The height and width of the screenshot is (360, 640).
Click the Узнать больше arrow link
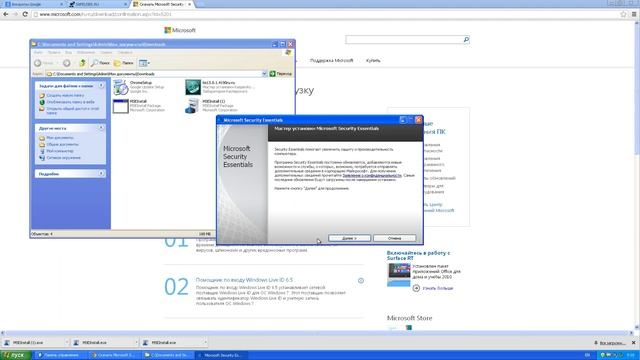point(433,288)
